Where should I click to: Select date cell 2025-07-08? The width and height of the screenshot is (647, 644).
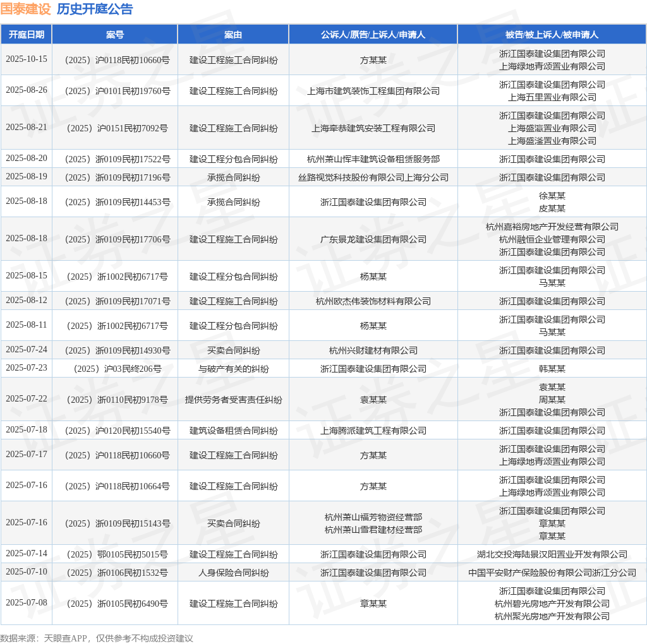(27, 602)
